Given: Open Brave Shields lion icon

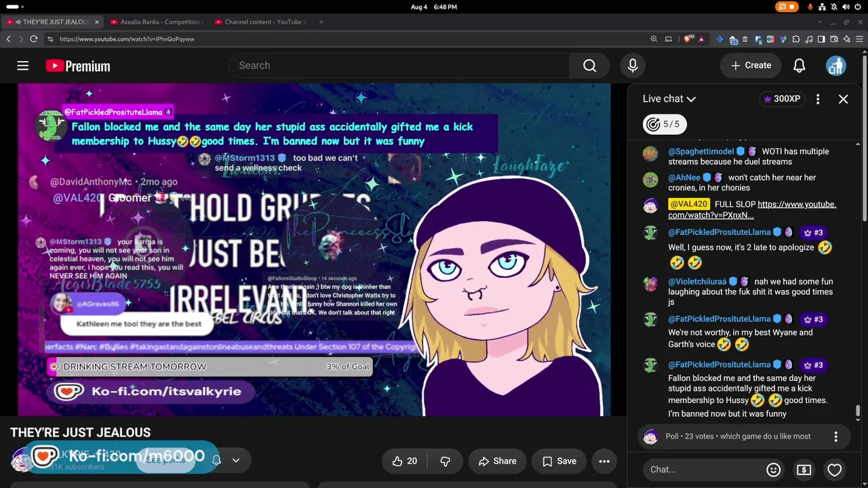Looking at the screenshot, I should tap(689, 39).
